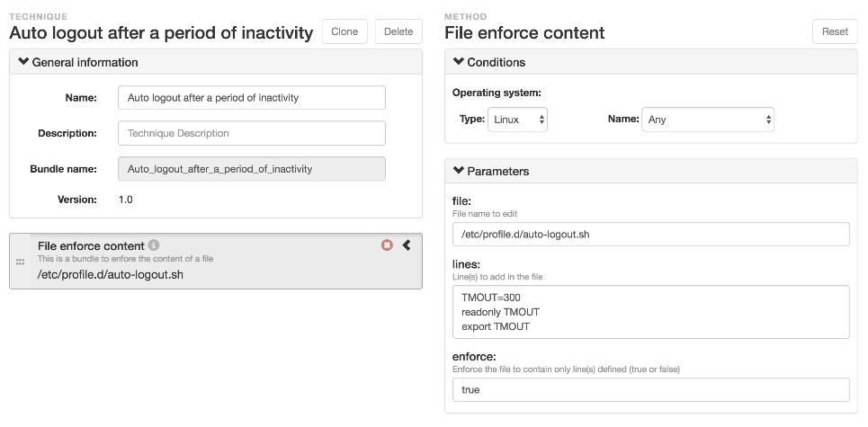Click the Bundle name field
Viewport: 868px width, 427px height.
pos(252,169)
